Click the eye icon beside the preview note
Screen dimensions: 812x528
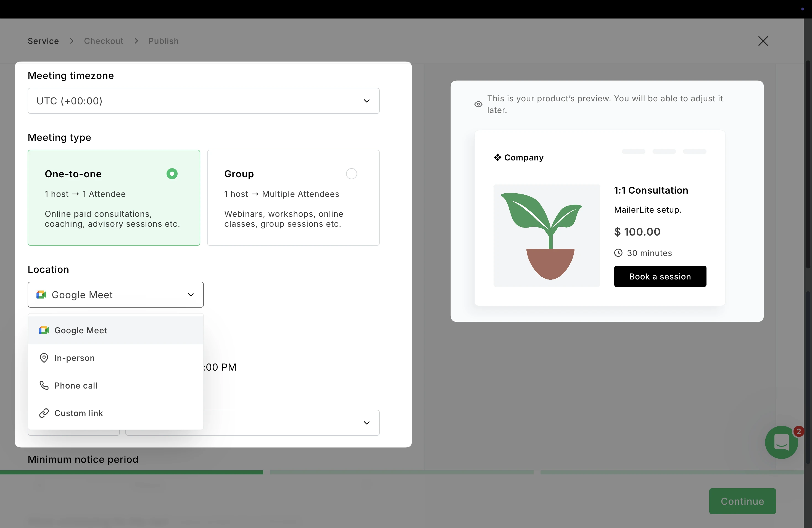[x=478, y=104]
